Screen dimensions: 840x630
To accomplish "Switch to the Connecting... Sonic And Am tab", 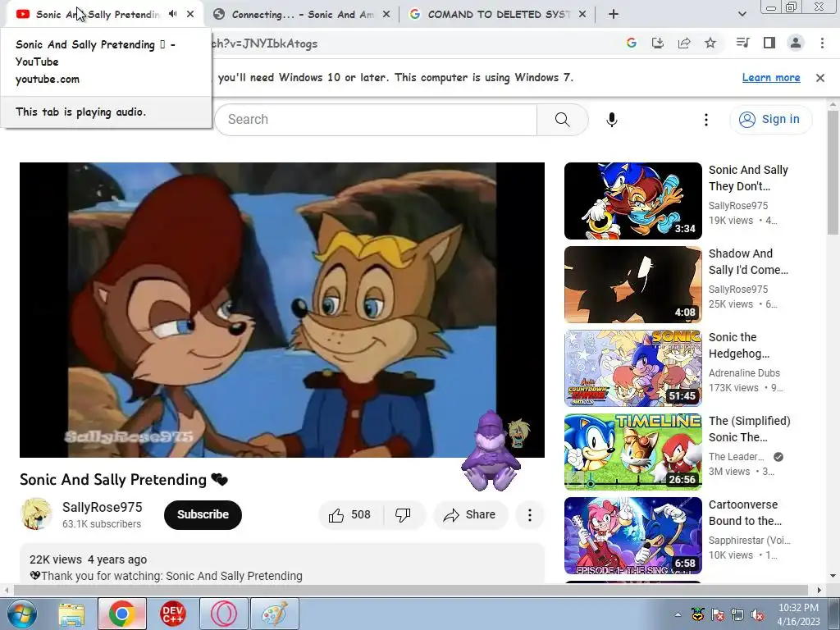I will 303,15.
